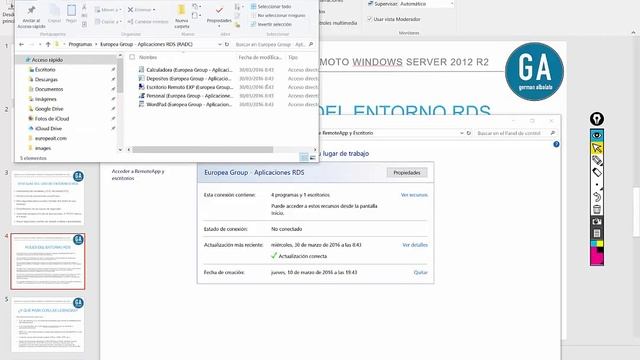Viewport: 640px width, 360px height.
Task: Open the Epic Pen lightbulb logo
Action: (597, 119)
